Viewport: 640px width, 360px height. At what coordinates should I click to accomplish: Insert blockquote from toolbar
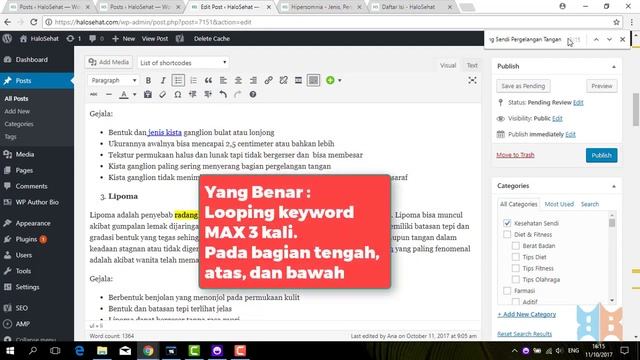click(208, 80)
